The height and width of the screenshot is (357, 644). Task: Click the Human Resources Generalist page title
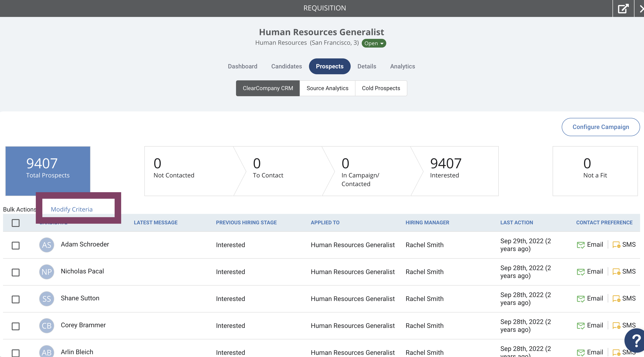[x=322, y=32]
